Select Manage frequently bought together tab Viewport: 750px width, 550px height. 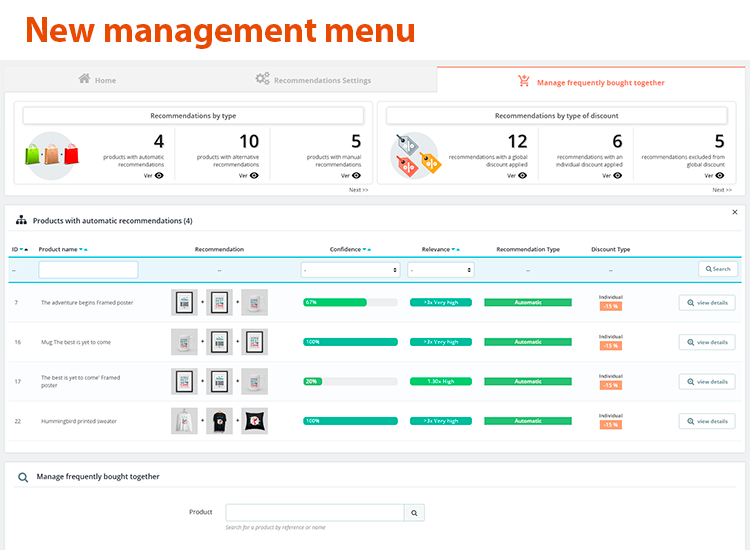pyautogui.click(x=591, y=82)
